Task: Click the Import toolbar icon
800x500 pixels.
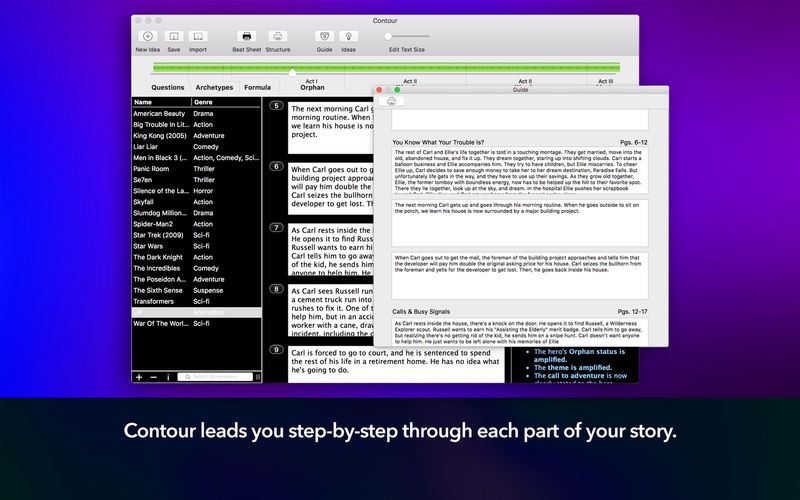Action: coord(198,36)
